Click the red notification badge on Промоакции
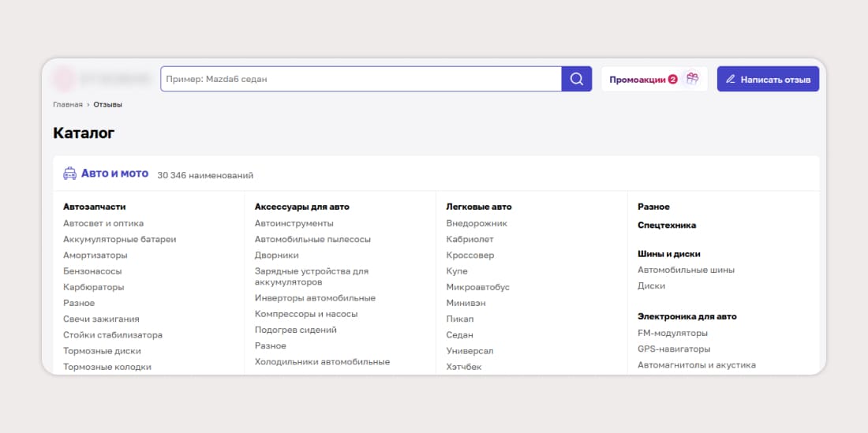868x433 pixels. (672, 79)
